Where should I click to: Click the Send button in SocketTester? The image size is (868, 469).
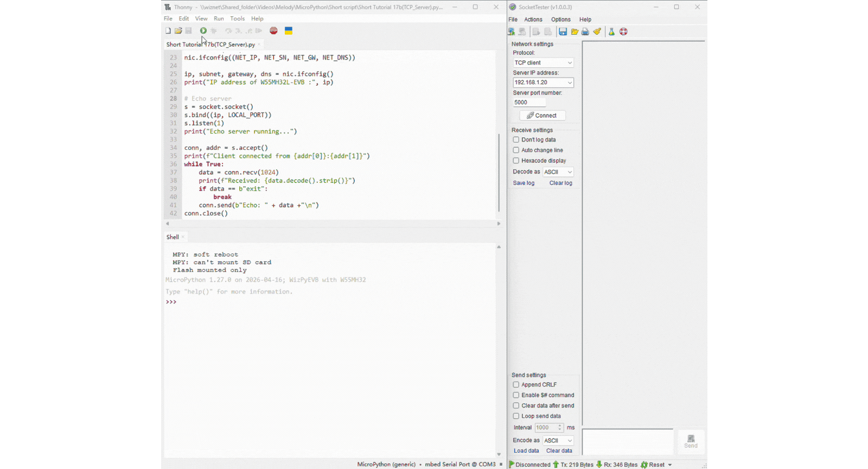pos(691,441)
